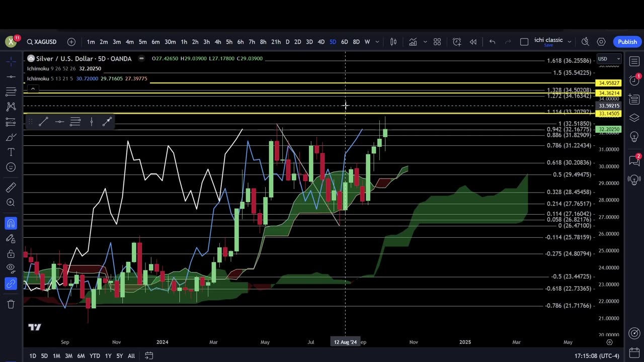Pick trend line in floating drawing toolbar
Image resolution: width=644 pixels, height=362 pixels.
click(43, 121)
